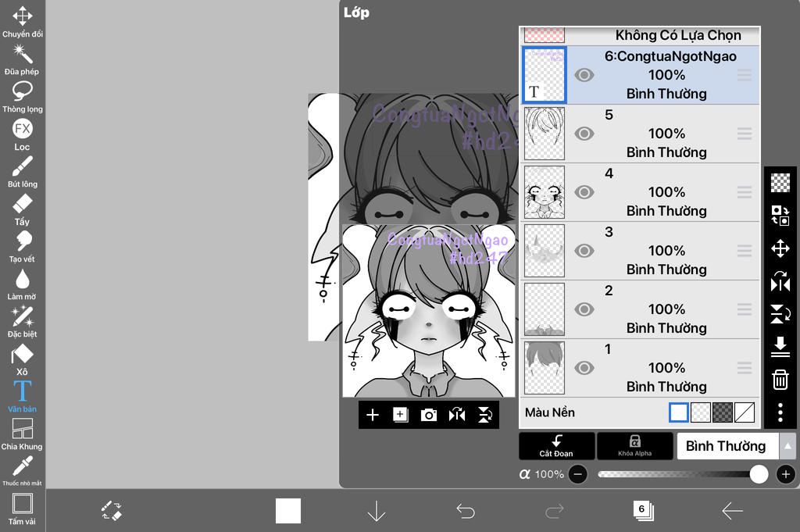Screen dimensions: 800x532
Task: Hide layer 4 with eye icon
Action: point(584,192)
